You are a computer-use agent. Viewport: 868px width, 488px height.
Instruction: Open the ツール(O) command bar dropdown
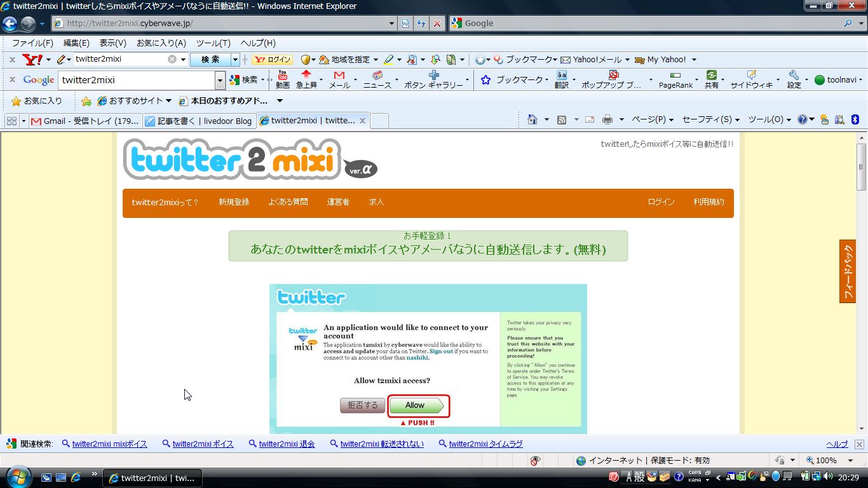[770, 119]
